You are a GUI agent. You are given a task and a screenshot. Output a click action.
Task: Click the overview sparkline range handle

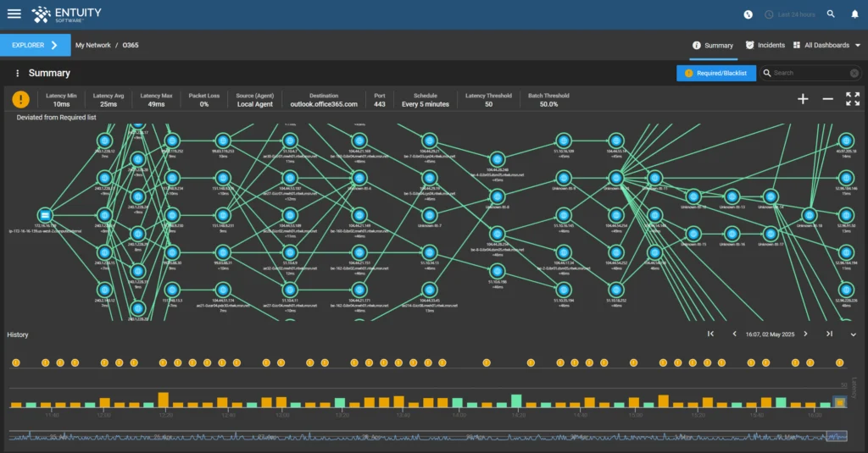tap(837, 436)
